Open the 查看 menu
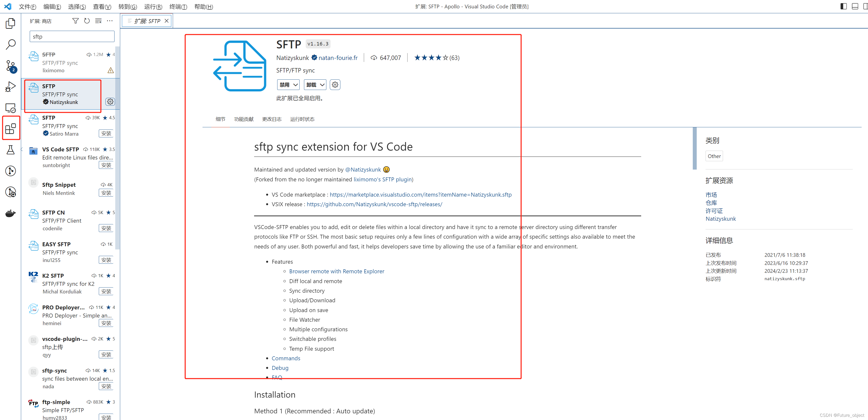This screenshot has width=868, height=420. [x=102, y=6]
